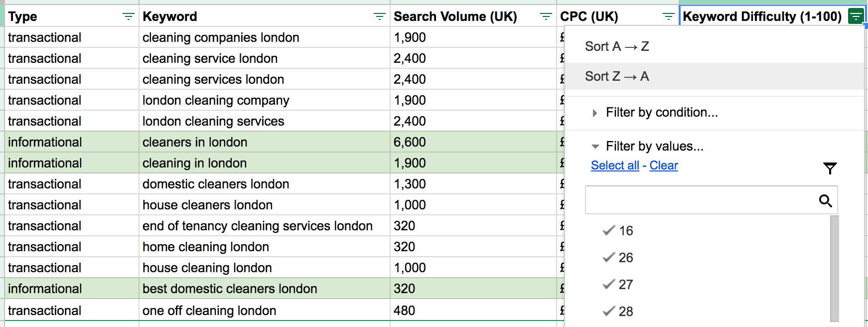Choose Sort A → Z option

(x=617, y=46)
